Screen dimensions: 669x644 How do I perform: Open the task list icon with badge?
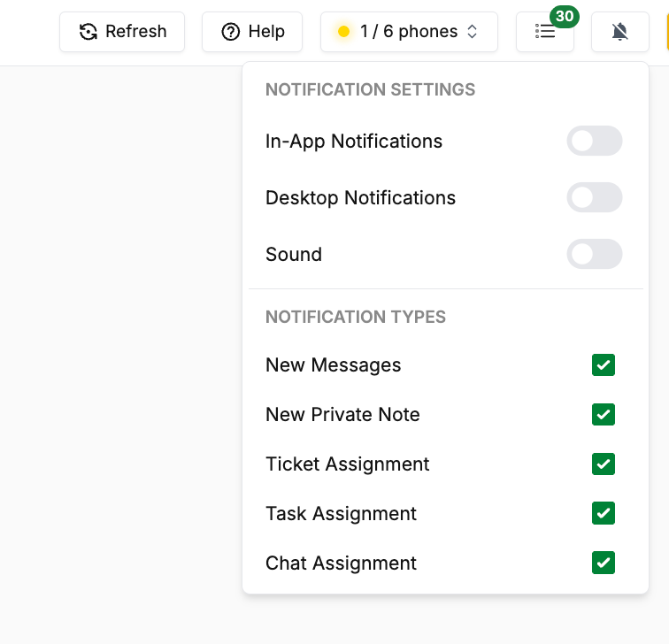pyautogui.click(x=545, y=32)
